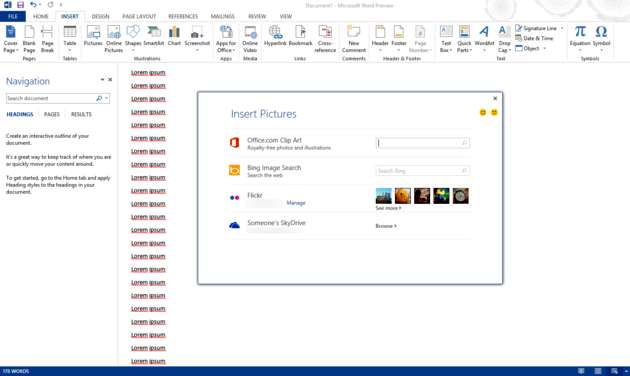Switch to the HOME tab
630x376 pixels.
[41, 16]
